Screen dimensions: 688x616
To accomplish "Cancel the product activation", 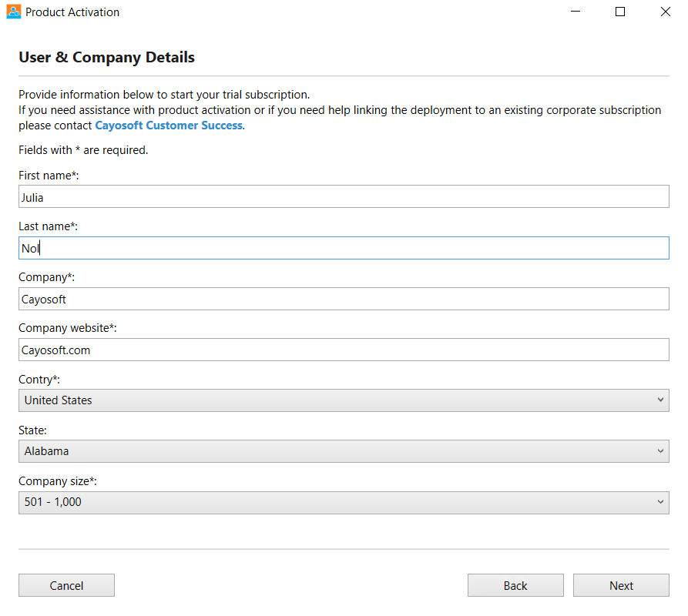I will [x=66, y=585].
